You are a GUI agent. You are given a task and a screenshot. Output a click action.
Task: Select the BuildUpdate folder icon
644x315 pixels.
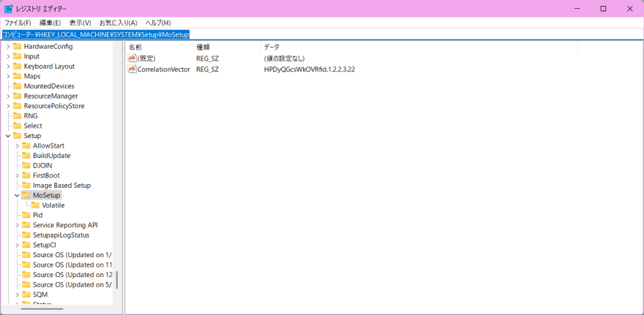point(26,156)
